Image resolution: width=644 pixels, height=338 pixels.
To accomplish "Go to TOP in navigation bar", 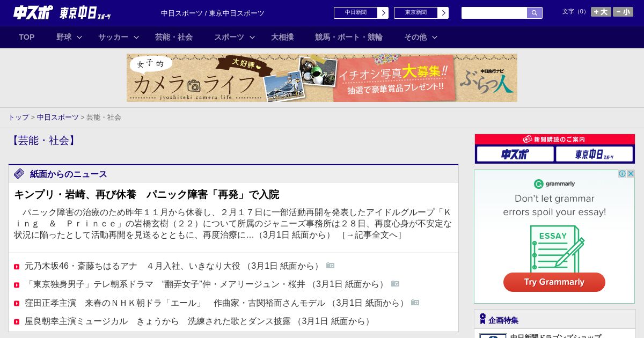I will point(27,37).
